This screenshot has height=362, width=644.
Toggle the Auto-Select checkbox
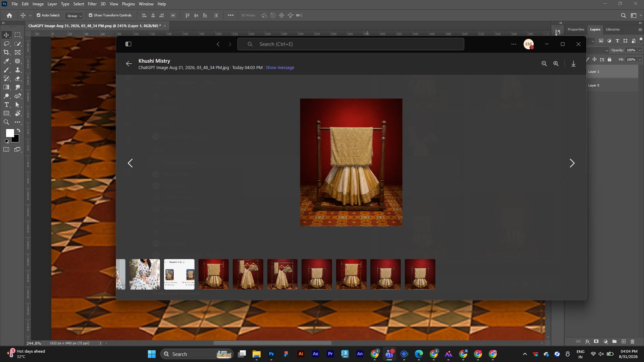(39, 15)
